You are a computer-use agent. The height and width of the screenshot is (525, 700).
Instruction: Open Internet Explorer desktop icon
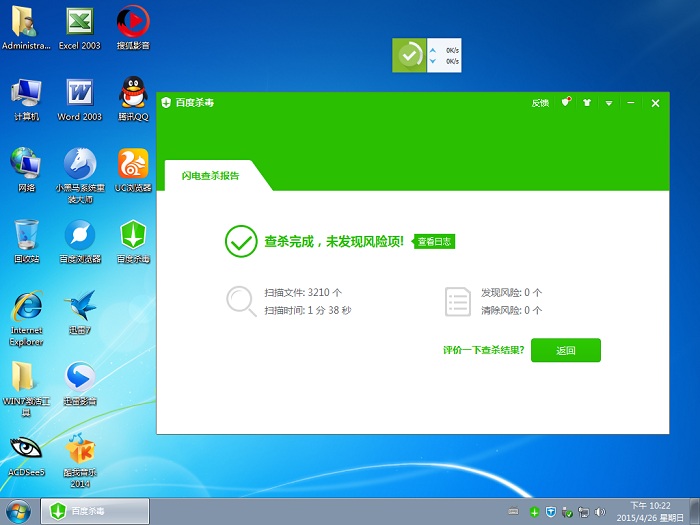click(x=26, y=313)
